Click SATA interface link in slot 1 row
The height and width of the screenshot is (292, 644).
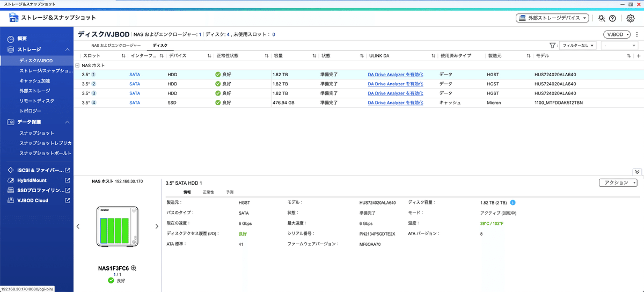(135, 75)
